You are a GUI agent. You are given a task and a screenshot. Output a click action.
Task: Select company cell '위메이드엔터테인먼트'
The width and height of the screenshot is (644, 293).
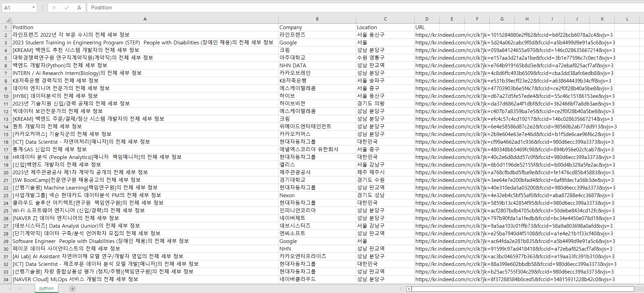click(317, 126)
